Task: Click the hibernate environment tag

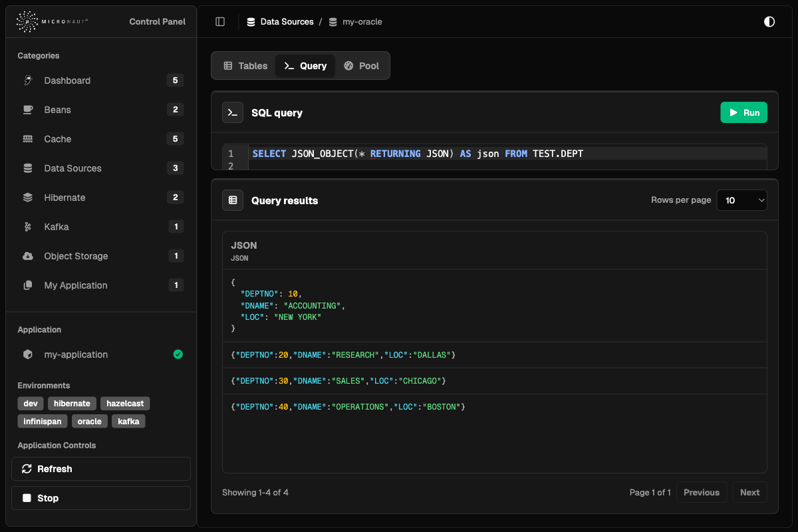Action: (x=72, y=404)
